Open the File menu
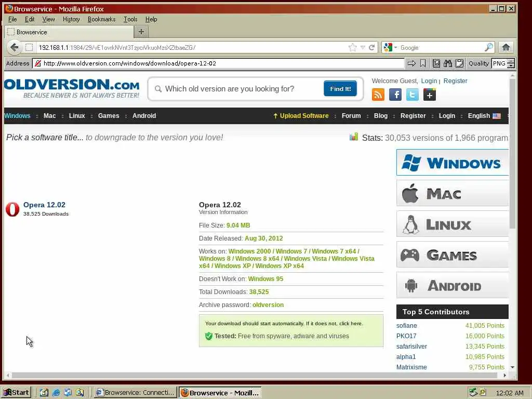The width and height of the screenshot is (532, 399). coord(12,19)
